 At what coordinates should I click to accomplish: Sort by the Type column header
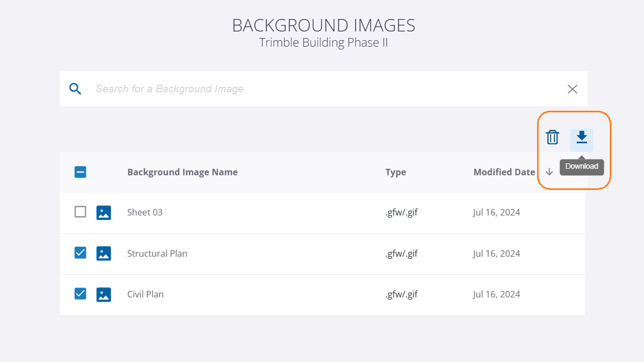[x=395, y=172]
